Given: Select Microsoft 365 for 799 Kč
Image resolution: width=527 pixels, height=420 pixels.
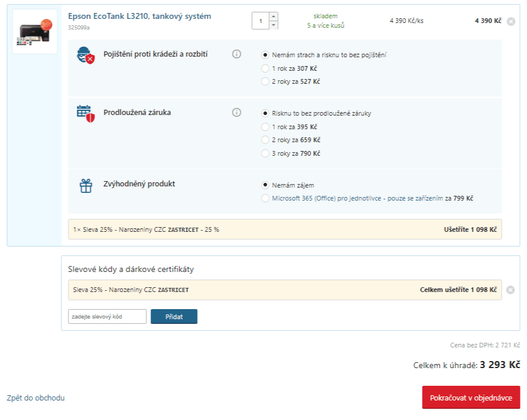Looking at the screenshot, I should 265,199.
